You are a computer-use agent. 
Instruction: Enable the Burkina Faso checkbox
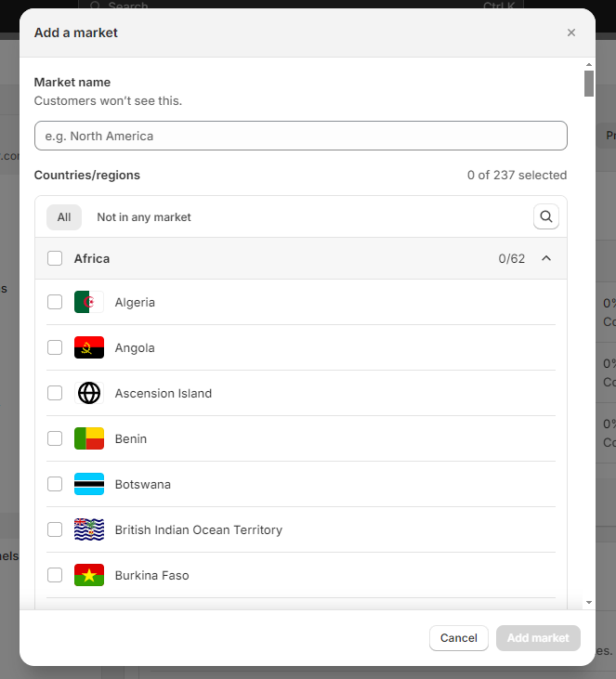click(55, 575)
